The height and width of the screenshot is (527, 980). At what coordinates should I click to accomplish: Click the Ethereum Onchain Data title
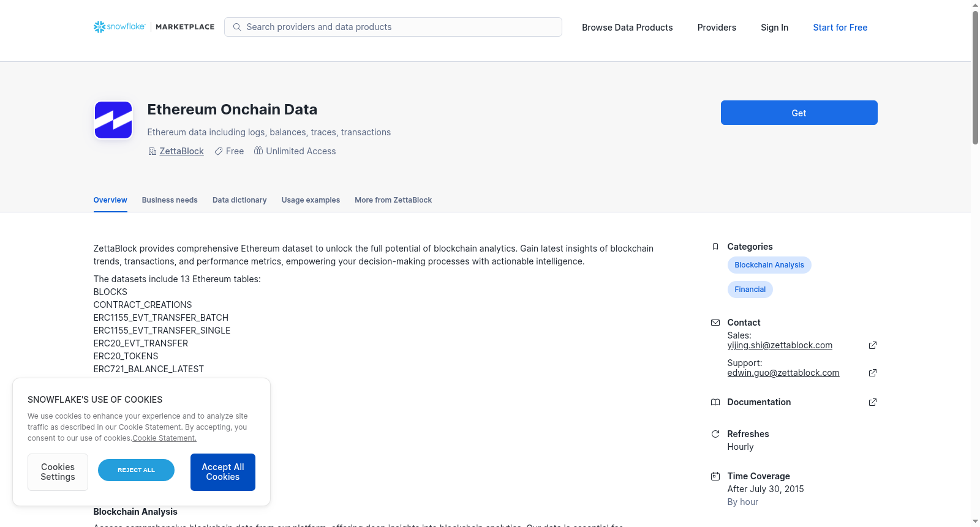[232, 110]
